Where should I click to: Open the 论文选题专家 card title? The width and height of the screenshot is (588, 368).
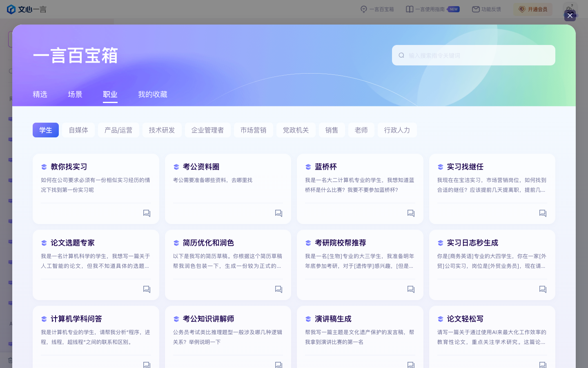pos(73,243)
